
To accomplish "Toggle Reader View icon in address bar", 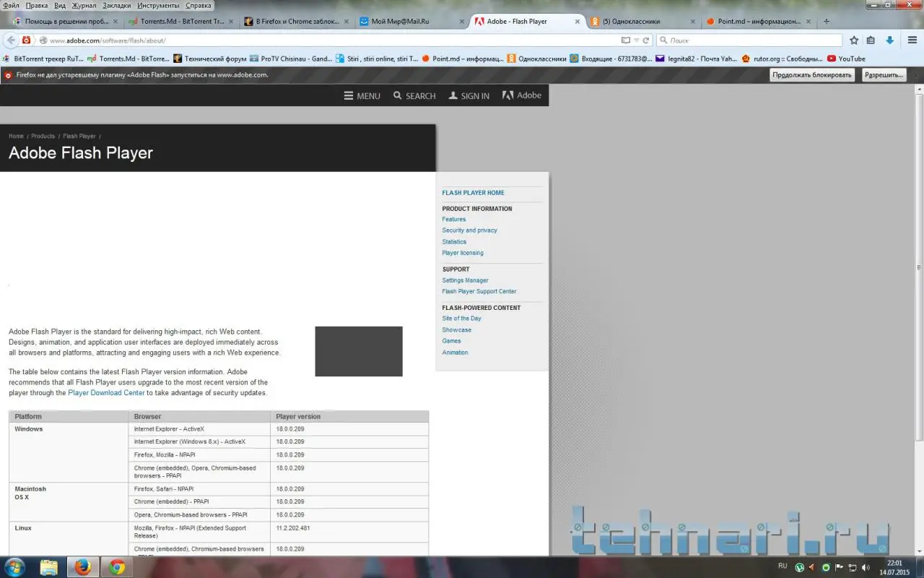I will tap(625, 40).
